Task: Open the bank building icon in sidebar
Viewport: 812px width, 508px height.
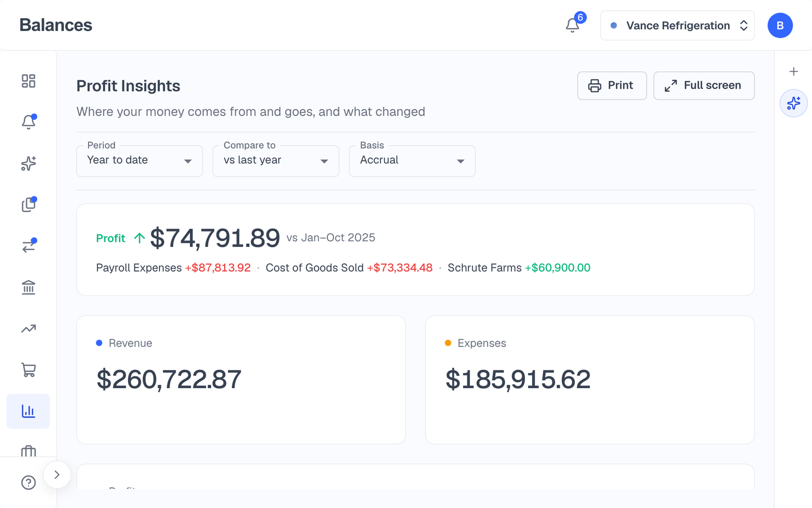Action: pyautogui.click(x=28, y=287)
